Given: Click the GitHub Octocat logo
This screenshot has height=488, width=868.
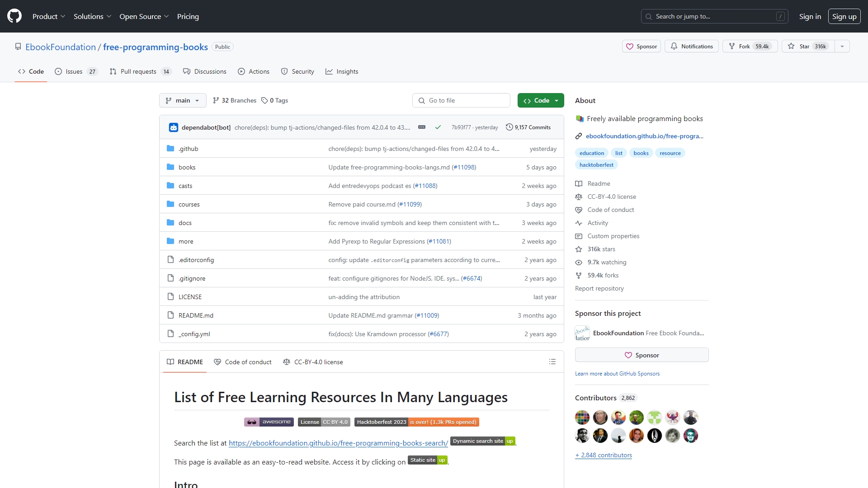Looking at the screenshot, I should [14, 16].
